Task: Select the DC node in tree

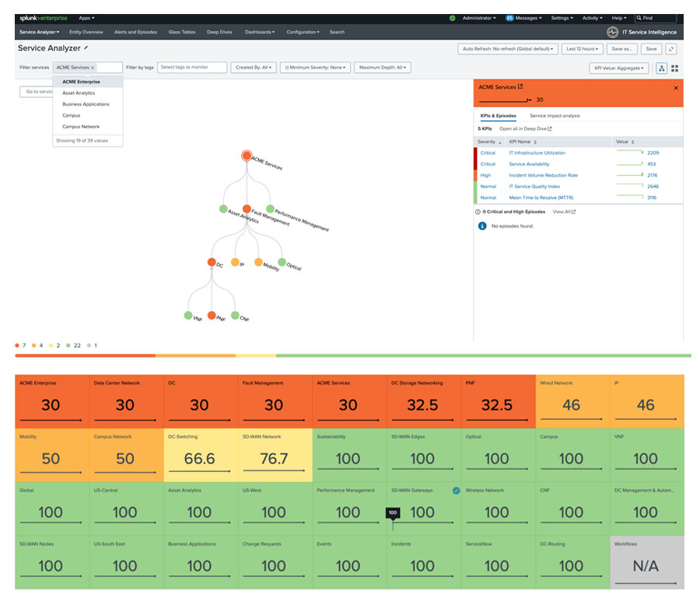Action: (x=212, y=262)
